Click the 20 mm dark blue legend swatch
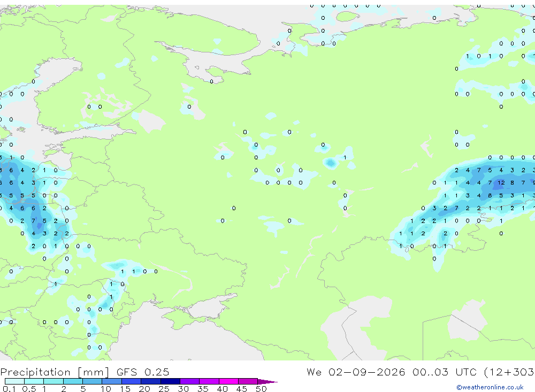The image size is (535, 392). (x=150, y=381)
